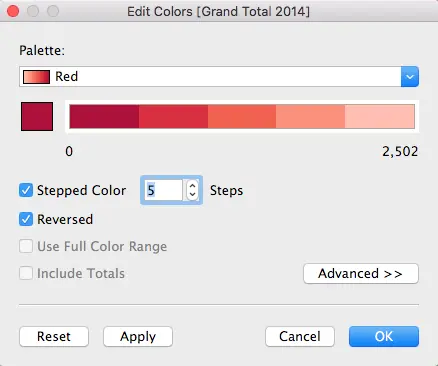The height and width of the screenshot is (366, 438).
Task: Click the Palette: label
Action: point(42,51)
